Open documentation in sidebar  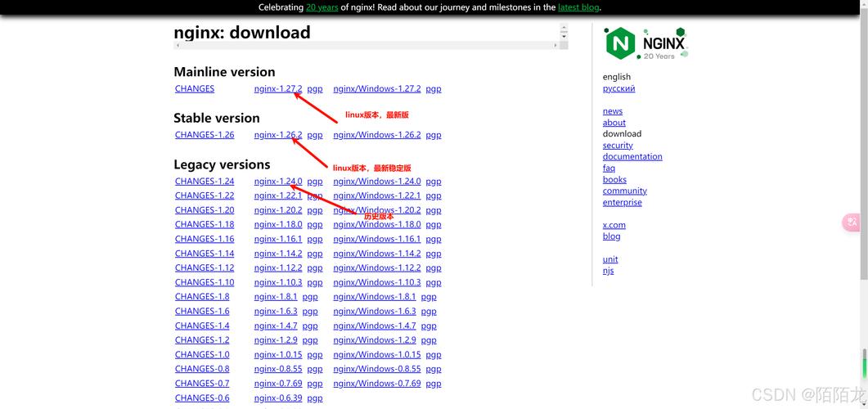click(x=632, y=156)
